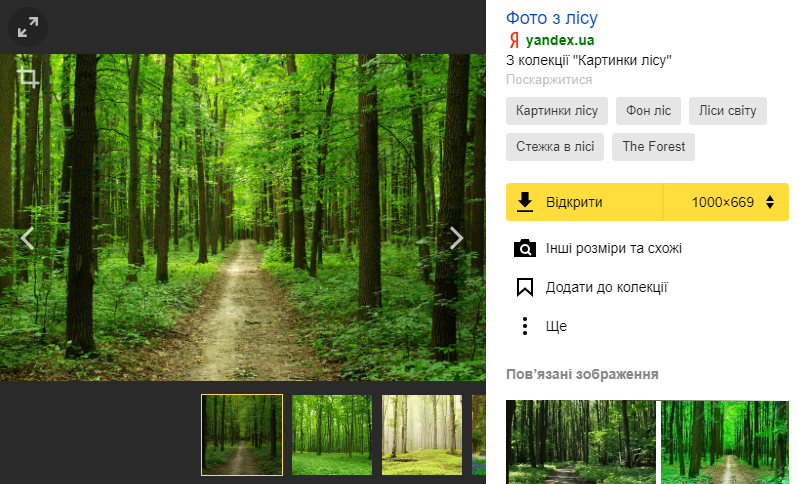Screen dimensions: 799x484
Task: Select the Стежка в лісі tag
Action: [555, 147]
